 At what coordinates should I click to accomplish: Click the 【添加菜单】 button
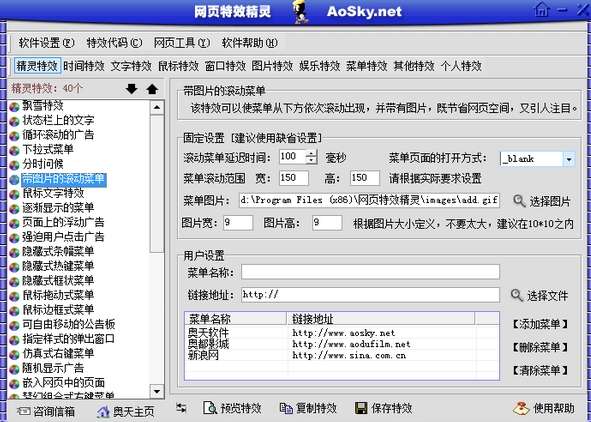pyautogui.click(x=540, y=324)
